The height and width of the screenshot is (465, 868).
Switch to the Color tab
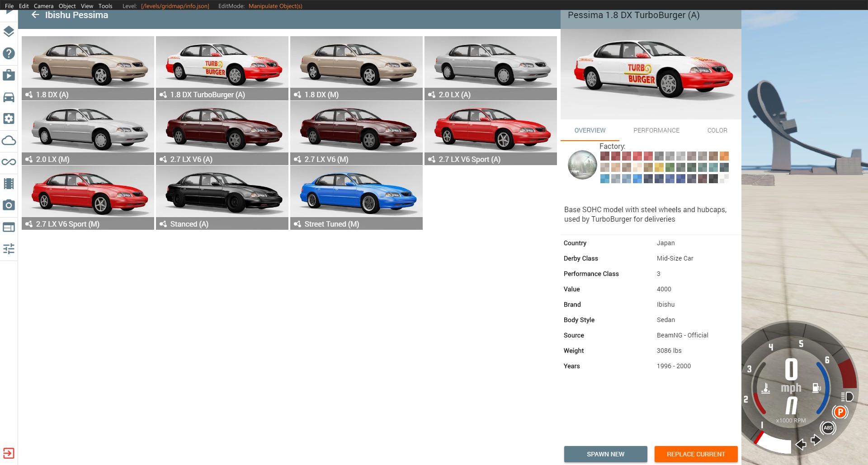click(717, 130)
